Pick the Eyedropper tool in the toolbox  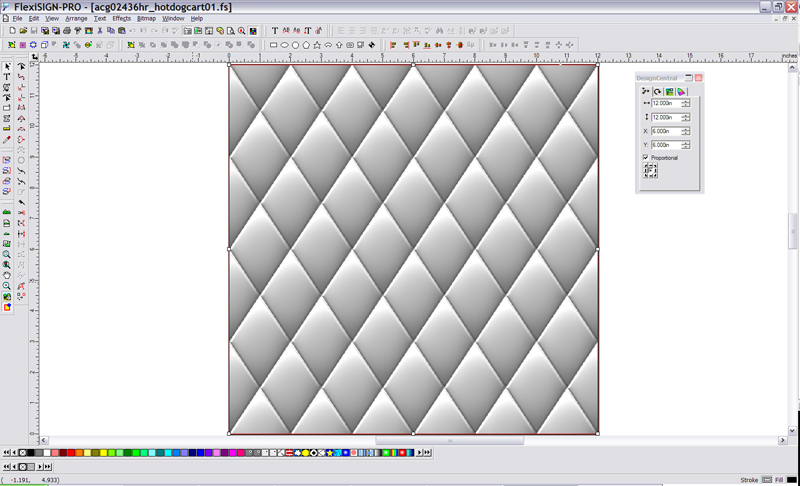coord(7,140)
